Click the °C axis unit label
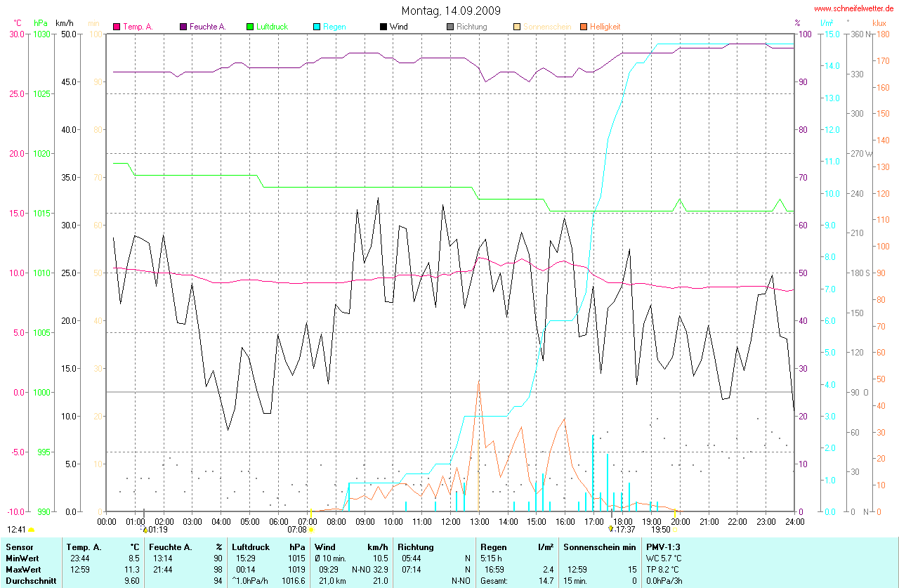 (18, 23)
